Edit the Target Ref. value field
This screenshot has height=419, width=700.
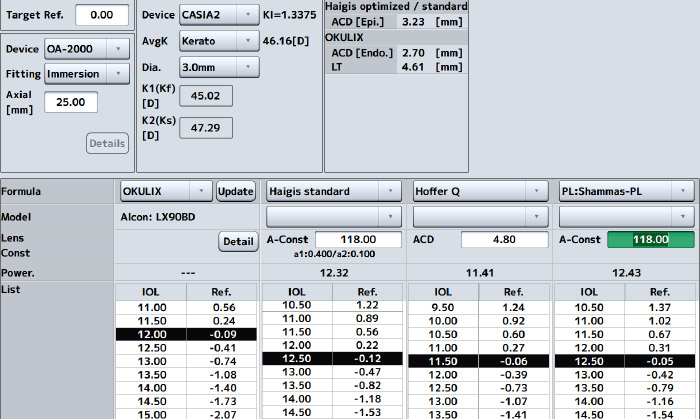(x=102, y=15)
